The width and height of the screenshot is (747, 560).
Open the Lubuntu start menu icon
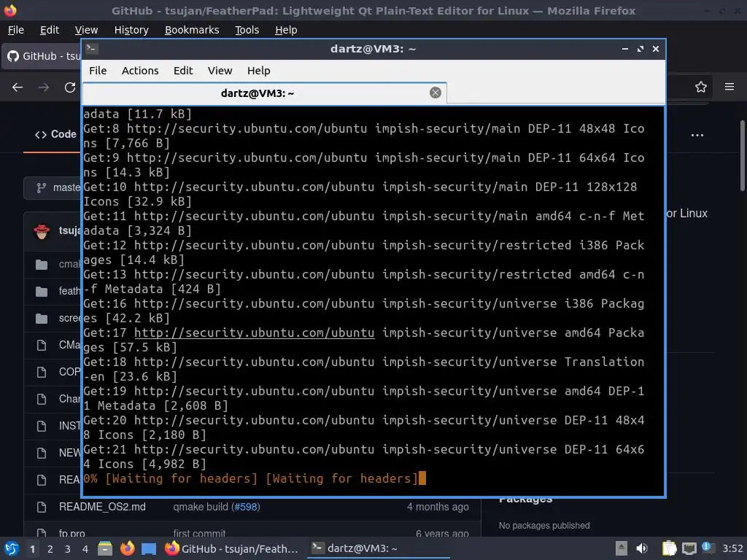[x=12, y=548]
